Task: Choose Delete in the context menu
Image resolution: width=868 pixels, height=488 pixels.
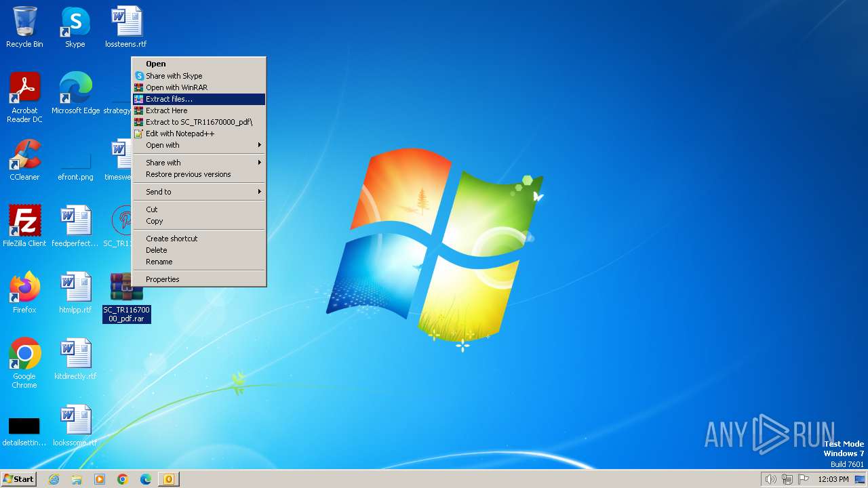Action: click(x=199, y=250)
